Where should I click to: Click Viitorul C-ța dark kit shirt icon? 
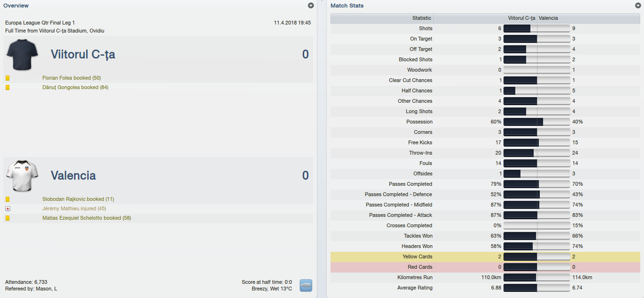click(x=22, y=55)
